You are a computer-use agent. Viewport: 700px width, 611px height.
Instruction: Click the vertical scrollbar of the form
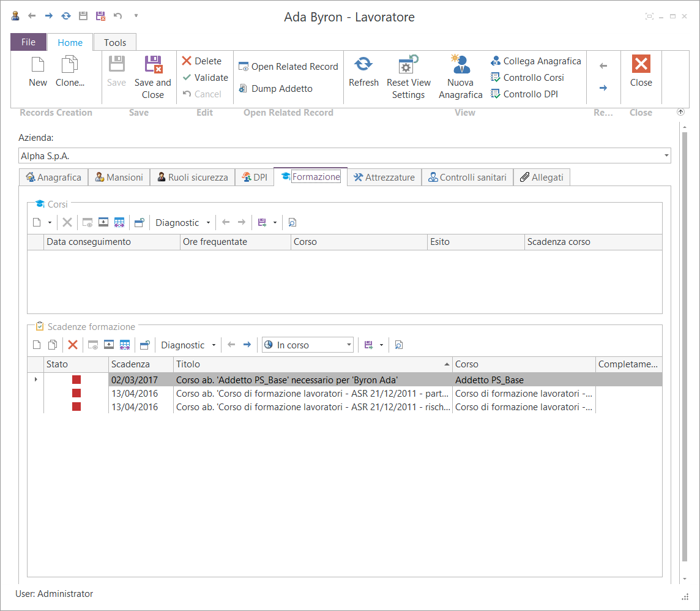[685, 347]
